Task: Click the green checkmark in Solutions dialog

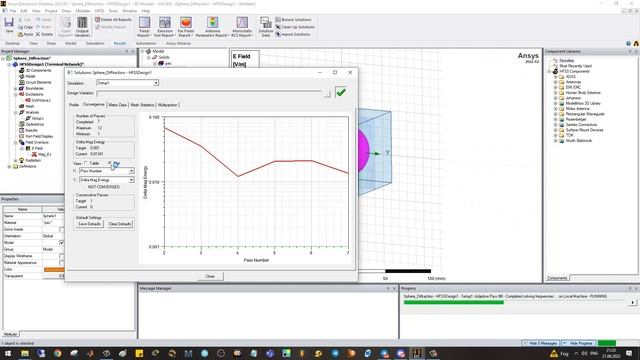Action: tap(341, 92)
